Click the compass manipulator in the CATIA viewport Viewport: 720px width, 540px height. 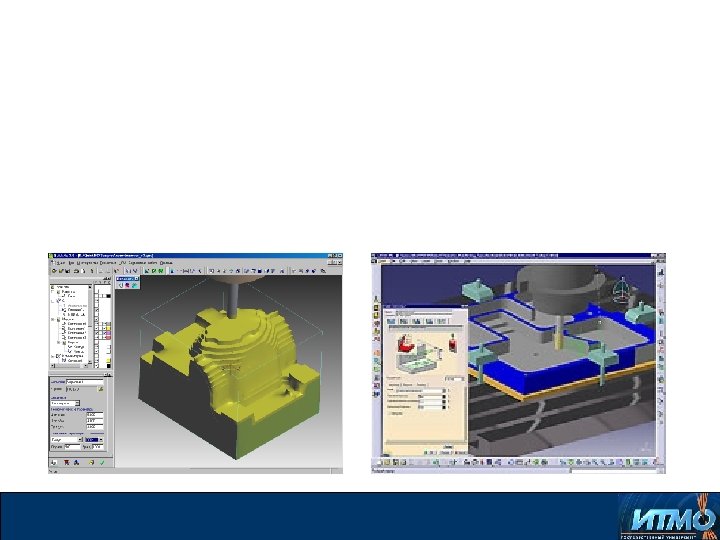pyautogui.click(x=622, y=289)
